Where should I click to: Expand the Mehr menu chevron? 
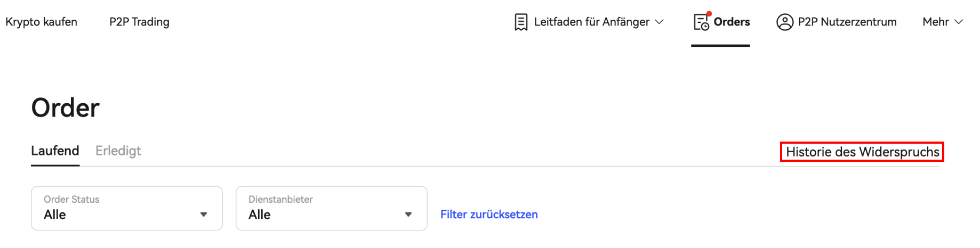[x=959, y=22]
